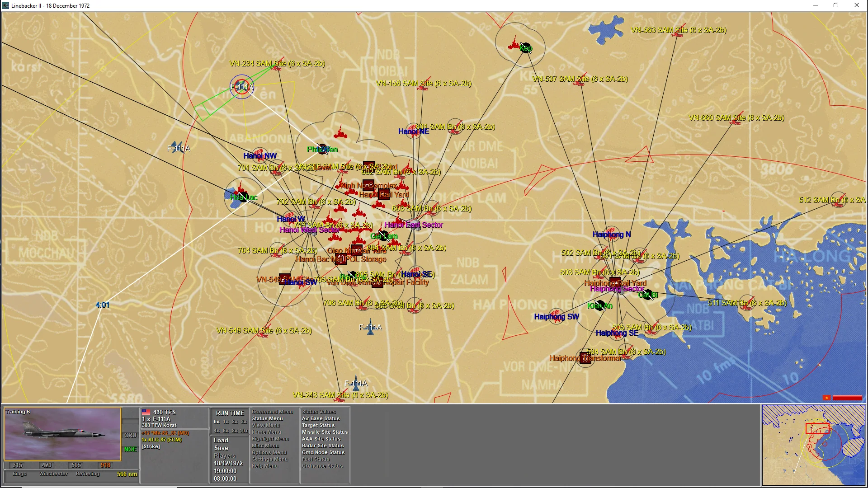Select the 918 speed value

coord(106,465)
